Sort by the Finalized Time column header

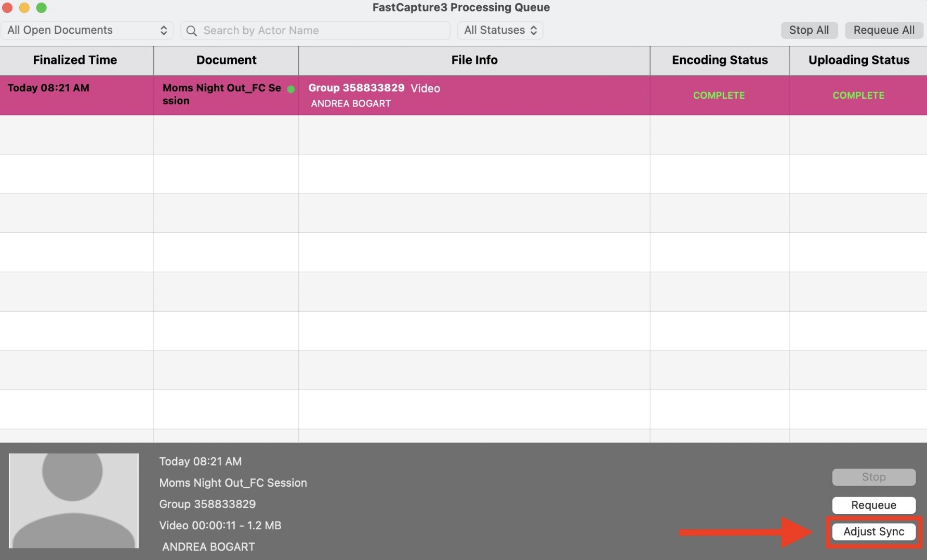tap(75, 60)
